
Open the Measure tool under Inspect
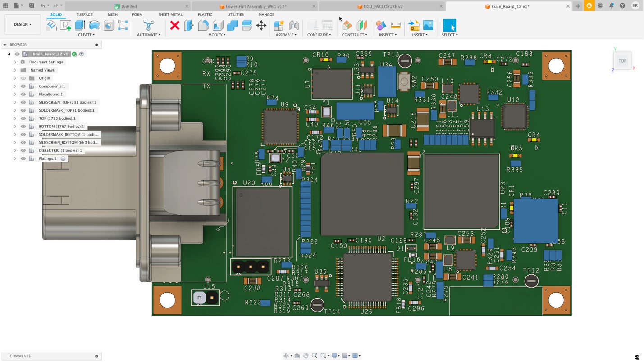[395, 25]
